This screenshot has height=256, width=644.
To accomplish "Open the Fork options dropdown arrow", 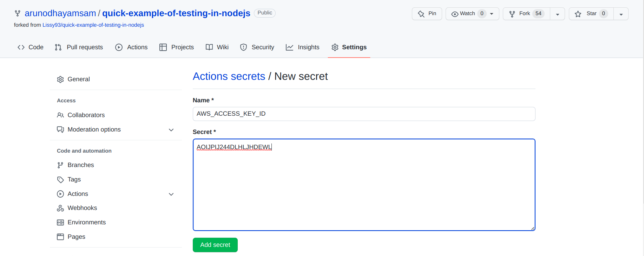I will point(557,14).
